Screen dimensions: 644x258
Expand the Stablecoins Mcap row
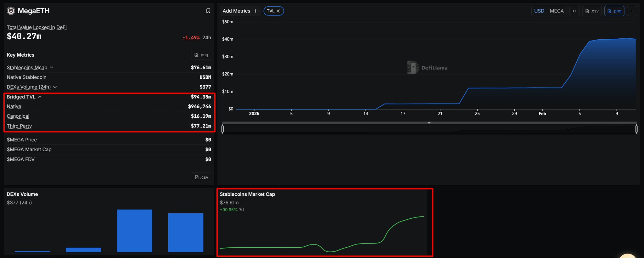52,68
